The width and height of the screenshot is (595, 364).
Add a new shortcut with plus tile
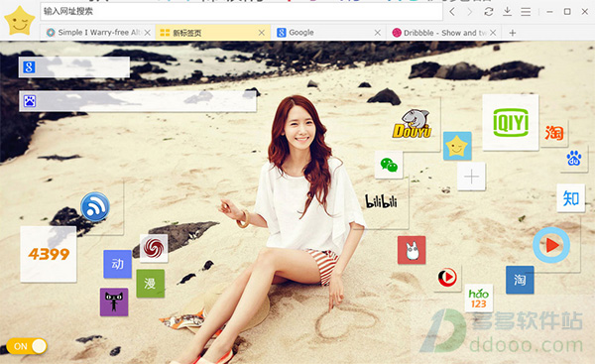[x=471, y=177]
